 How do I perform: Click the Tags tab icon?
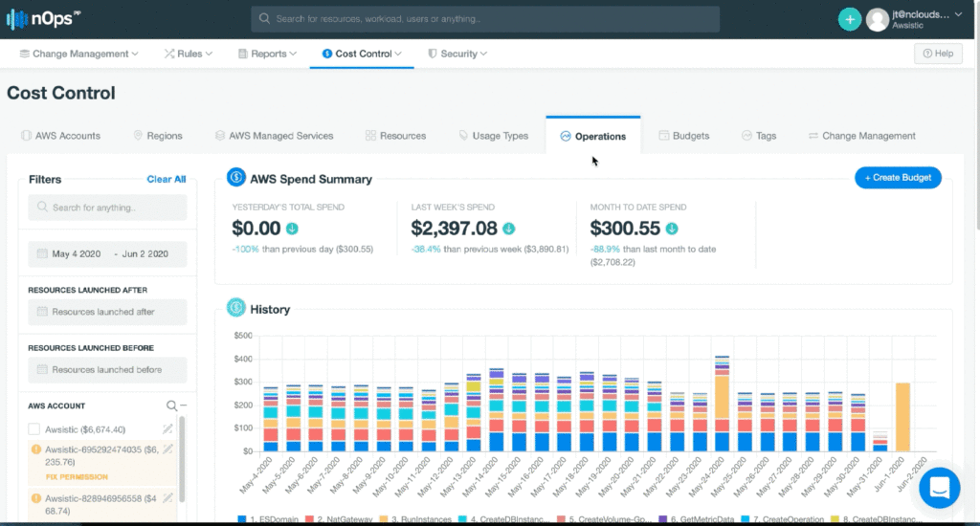(746, 136)
